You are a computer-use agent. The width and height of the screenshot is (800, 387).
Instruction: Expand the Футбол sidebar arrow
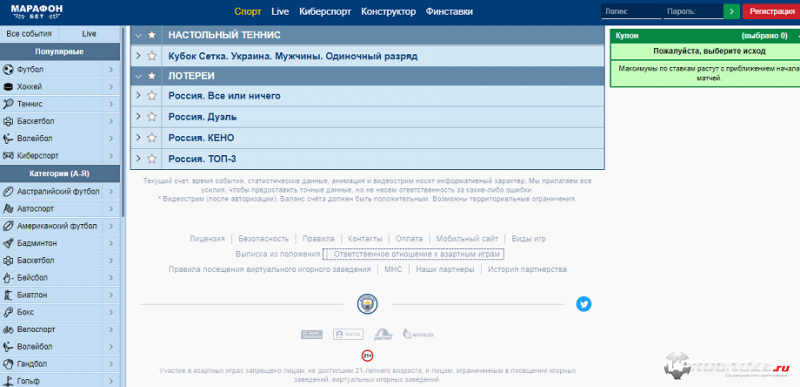111,69
